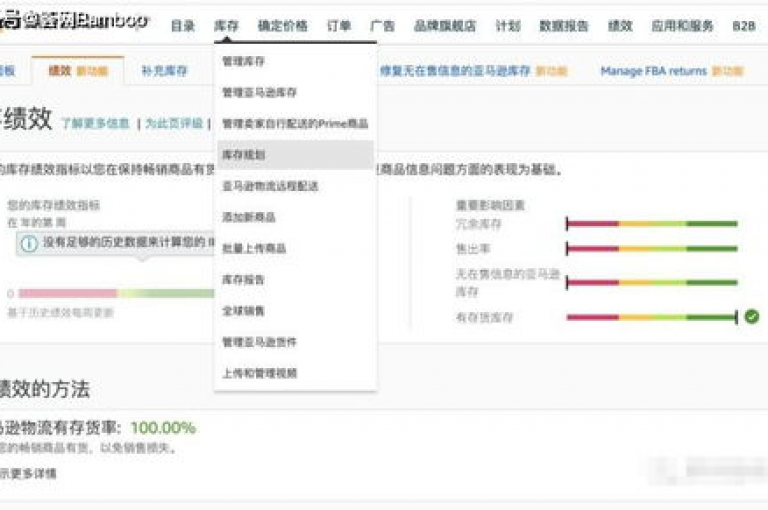The width and height of the screenshot is (768, 510).
Task: Click the 100.00% in-stock rate value
Action: coord(163,428)
